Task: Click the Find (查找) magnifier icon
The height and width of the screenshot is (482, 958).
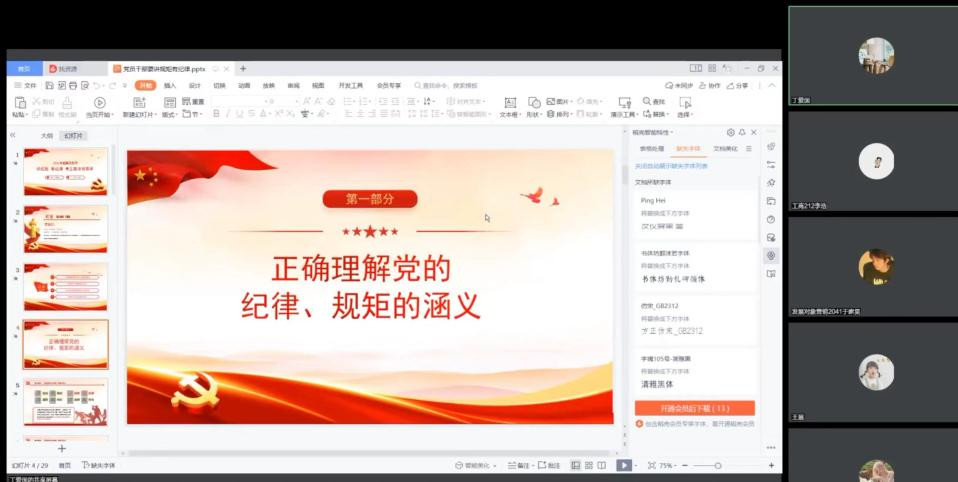Action: click(647, 101)
